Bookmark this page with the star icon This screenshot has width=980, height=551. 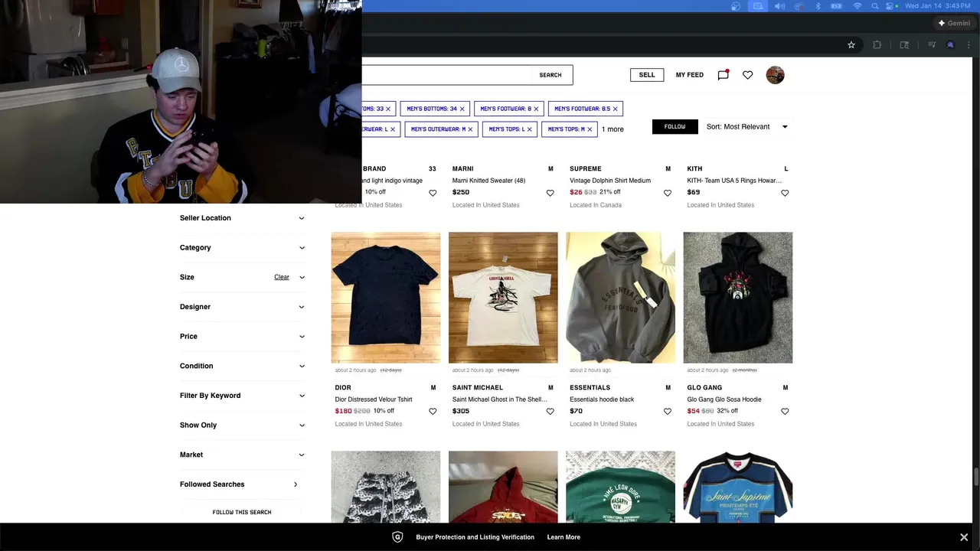[851, 45]
